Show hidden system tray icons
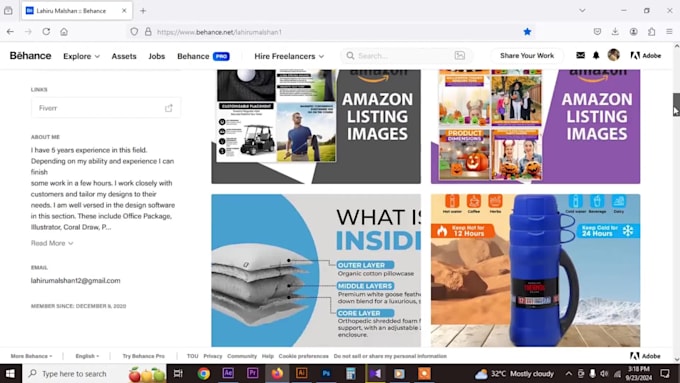 [x=569, y=373]
